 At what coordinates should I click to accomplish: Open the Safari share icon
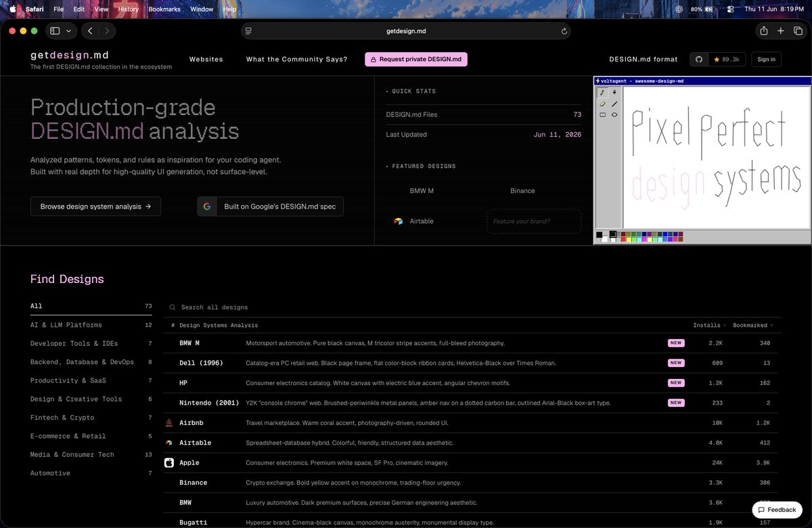[x=763, y=30]
